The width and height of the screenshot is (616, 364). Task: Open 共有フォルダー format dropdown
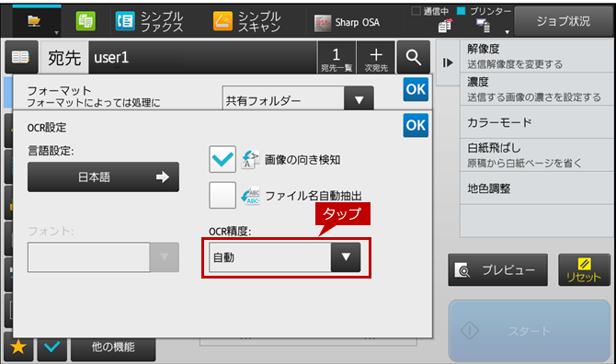coord(298,98)
